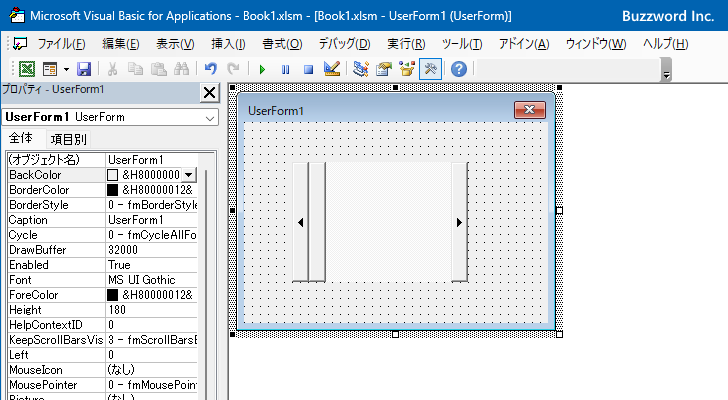Open the Insert UserForm dropdown arrow

[66, 69]
